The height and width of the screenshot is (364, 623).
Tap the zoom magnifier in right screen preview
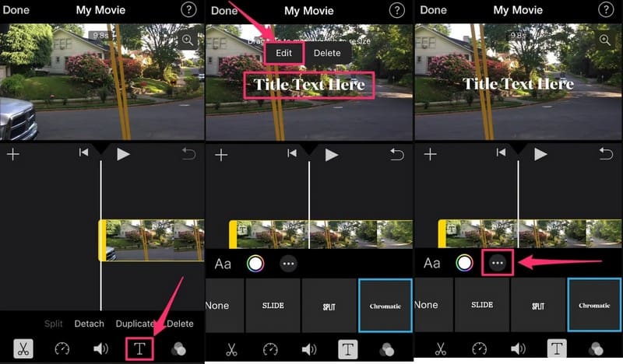point(605,40)
